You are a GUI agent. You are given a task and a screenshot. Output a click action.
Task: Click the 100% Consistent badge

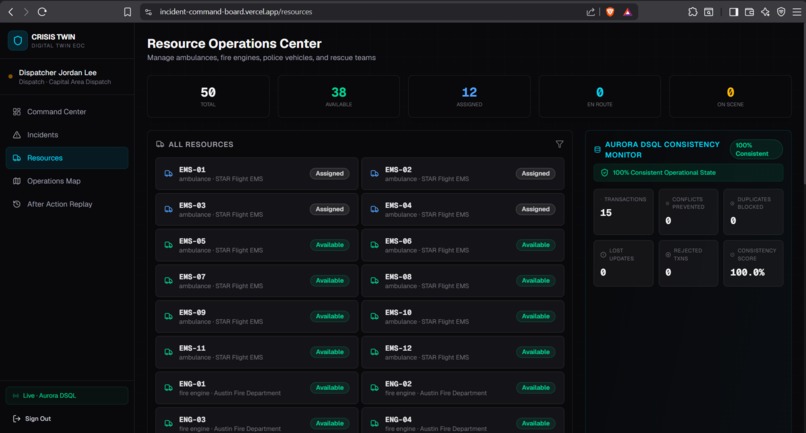point(756,149)
